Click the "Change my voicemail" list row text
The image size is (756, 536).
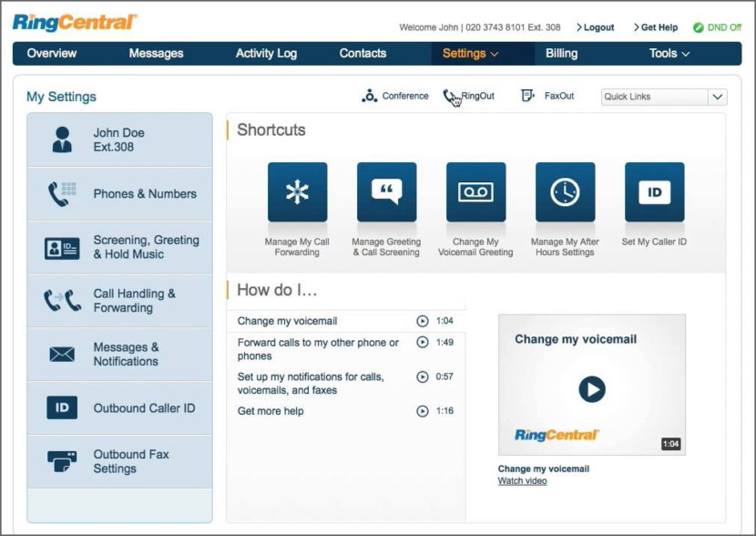tap(287, 321)
